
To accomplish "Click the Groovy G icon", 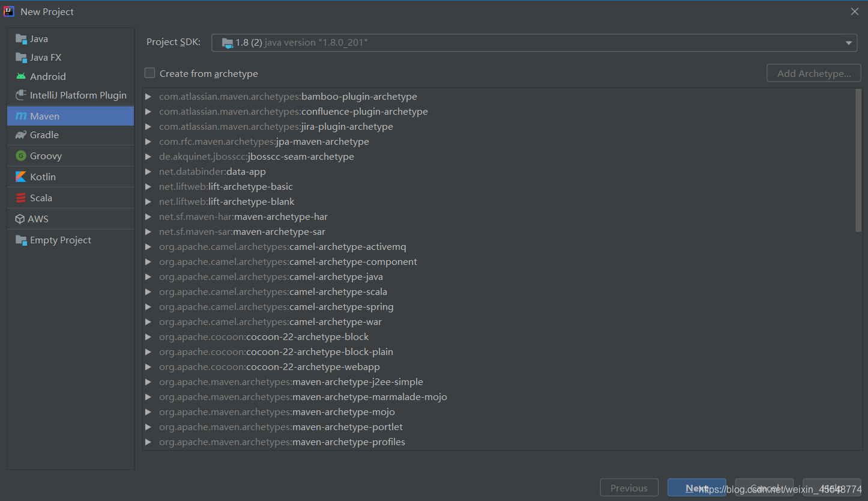I will [21, 156].
